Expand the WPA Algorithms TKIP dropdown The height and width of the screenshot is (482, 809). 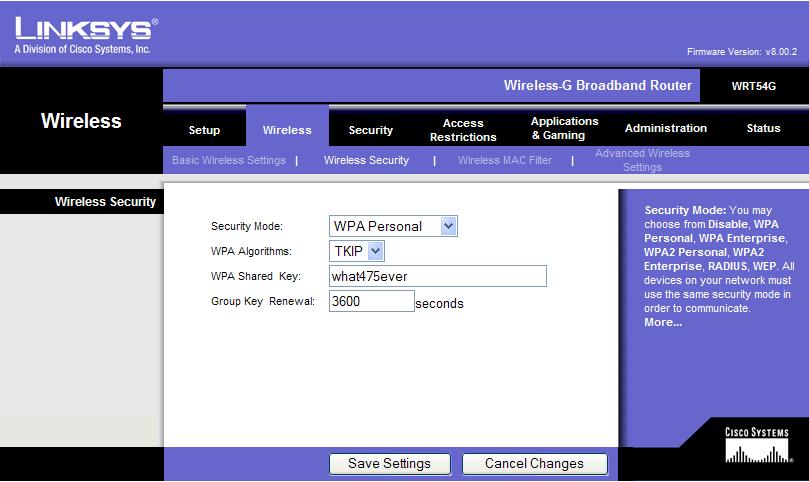point(357,251)
